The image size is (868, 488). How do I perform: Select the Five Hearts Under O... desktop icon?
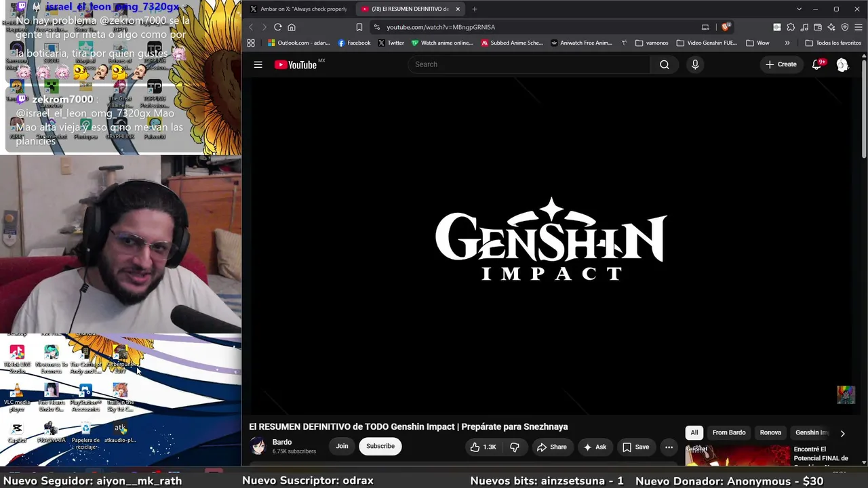coord(51,397)
